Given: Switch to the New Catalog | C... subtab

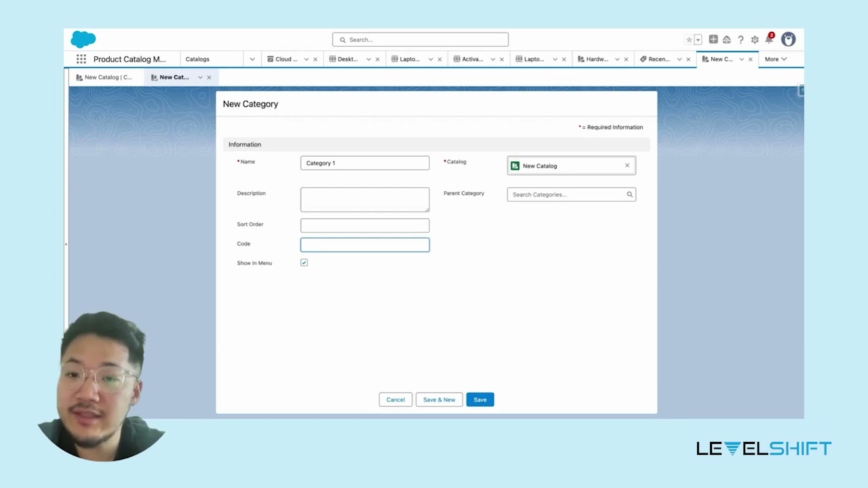Looking at the screenshot, I should click(105, 77).
